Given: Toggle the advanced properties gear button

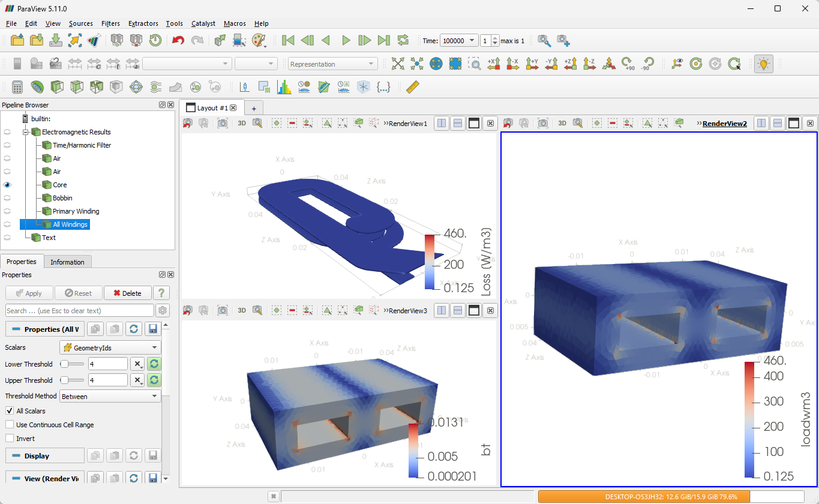Looking at the screenshot, I should coord(163,311).
